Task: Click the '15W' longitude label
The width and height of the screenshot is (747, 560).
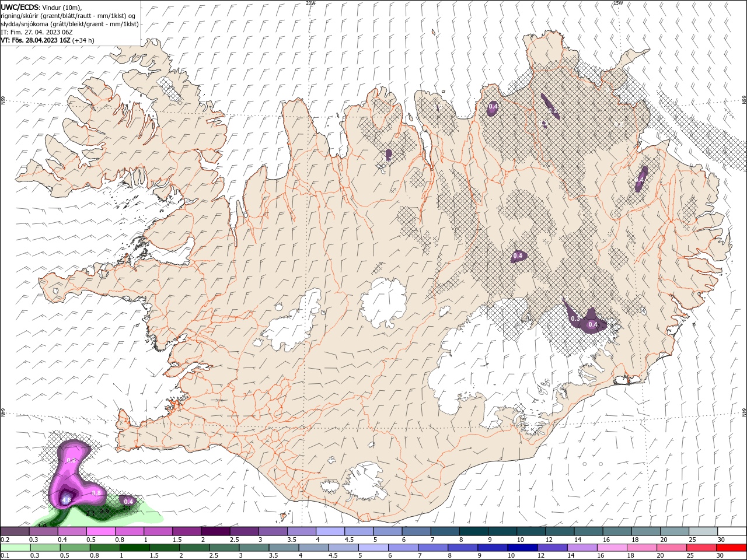Action: (617, 3)
